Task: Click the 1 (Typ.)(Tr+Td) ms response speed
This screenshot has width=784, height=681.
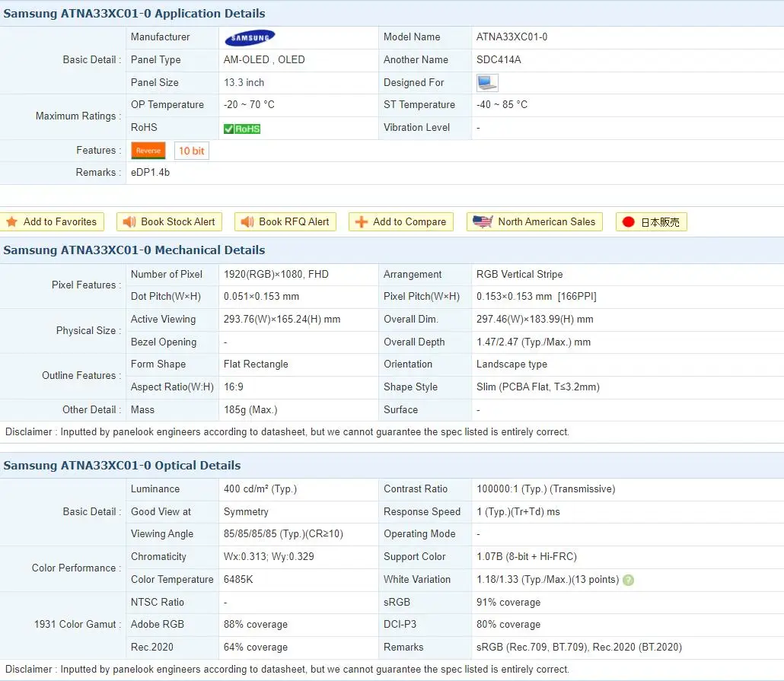Action: click(518, 511)
